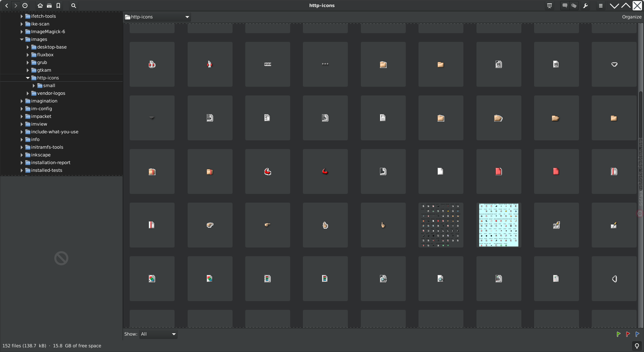Image resolution: width=644 pixels, height=352 pixels.
Task: Expand the small subfolder
Action: 34,85
